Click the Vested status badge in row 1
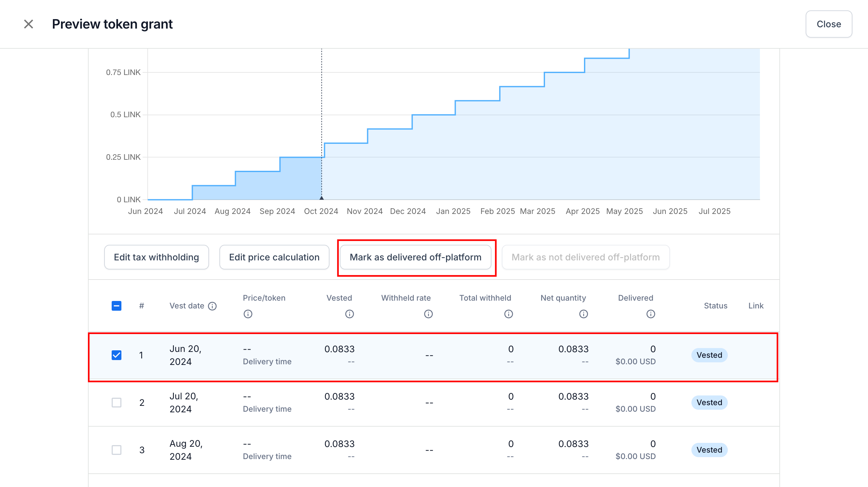The image size is (868, 487). click(709, 355)
